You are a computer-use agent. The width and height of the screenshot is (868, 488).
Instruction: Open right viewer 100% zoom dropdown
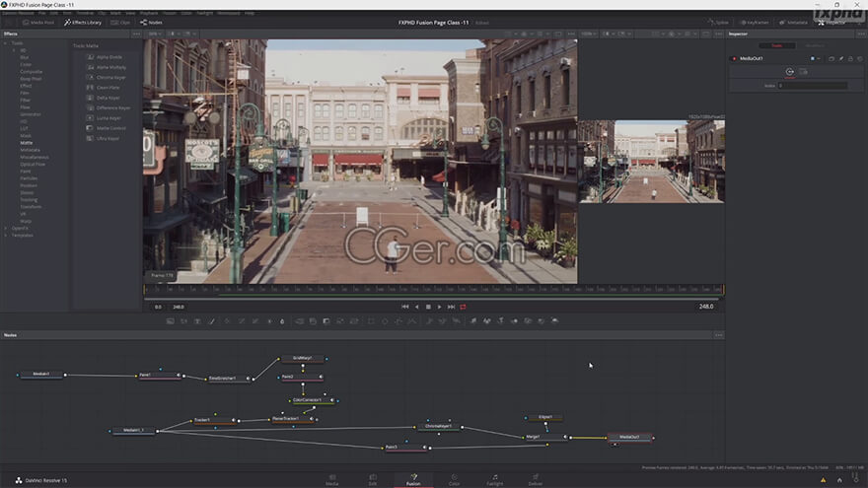point(587,34)
